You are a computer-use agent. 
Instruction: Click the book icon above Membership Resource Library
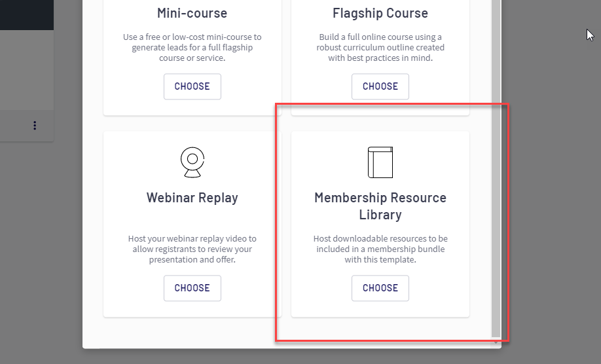[380, 162]
